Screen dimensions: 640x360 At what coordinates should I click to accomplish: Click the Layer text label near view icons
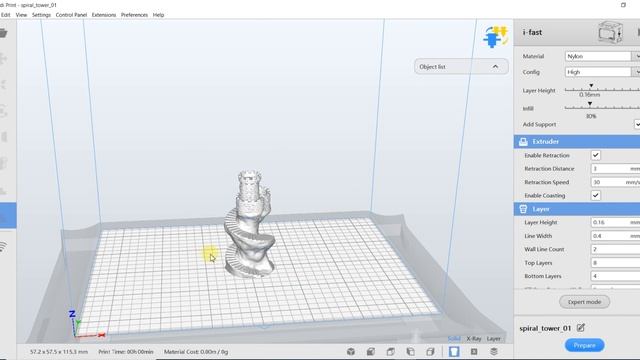pos(493,338)
